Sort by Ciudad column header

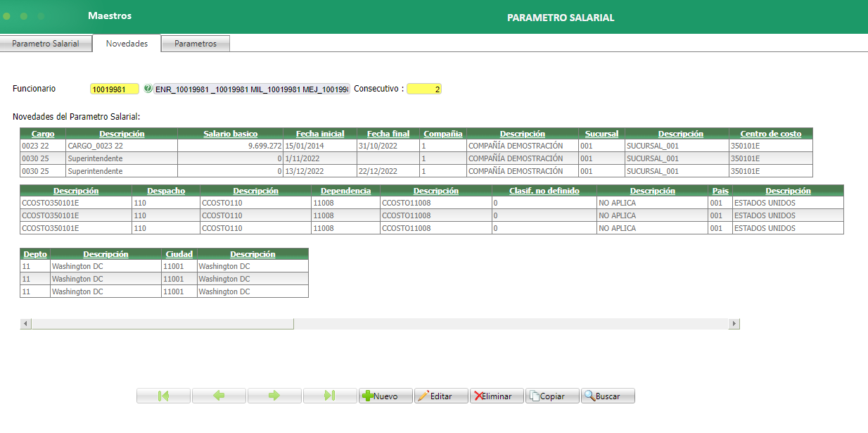click(179, 254)
